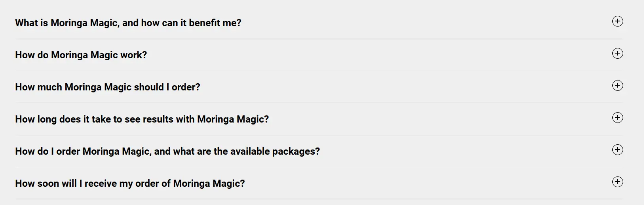The width and height of the screenshot is (644, 205).
Task: Click empty row space right of "How do Moringa Magic work?"
Action: (376, 55)
